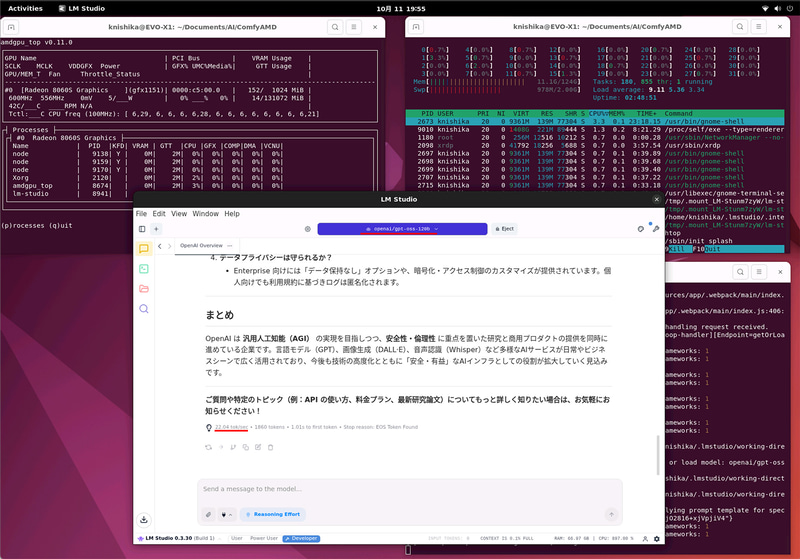Click the F10 Quit label in htop
The height and width of the screenshot is (559, 800).
[707, 249]
